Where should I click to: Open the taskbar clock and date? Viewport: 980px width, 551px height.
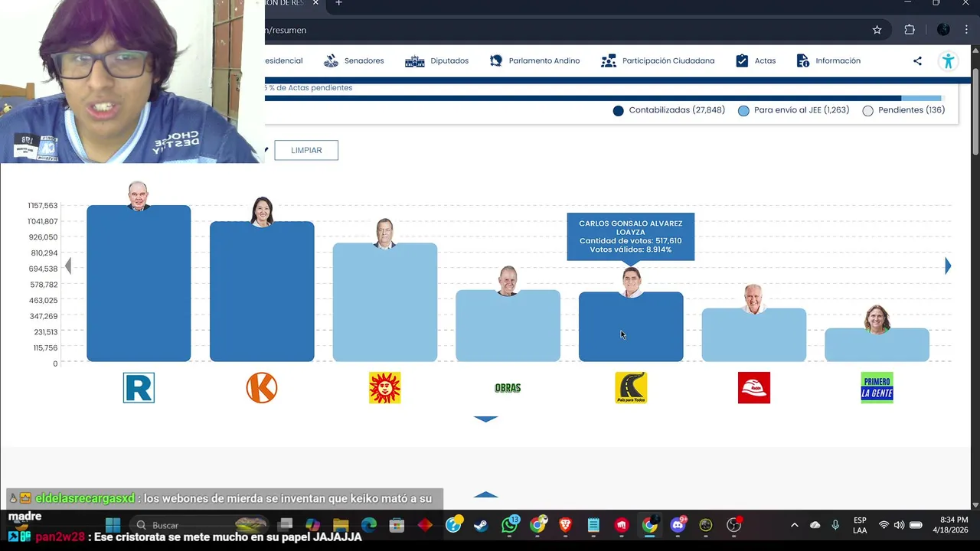[x=950, y=525]
